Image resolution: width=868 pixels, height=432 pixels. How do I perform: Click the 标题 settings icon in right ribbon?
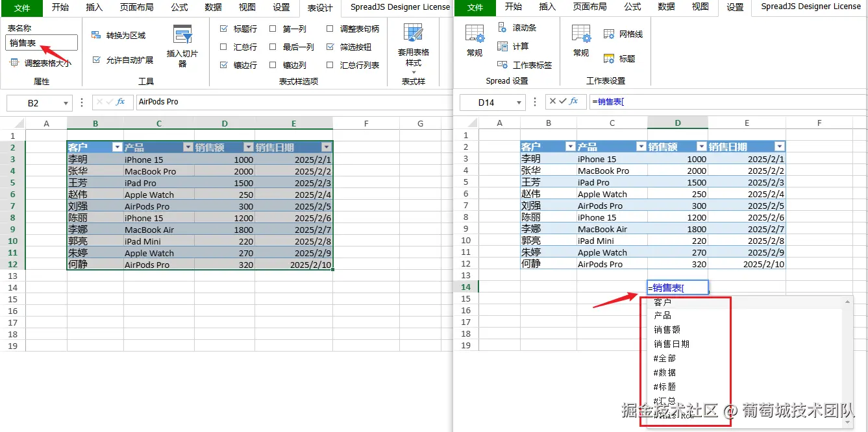(x=609, y=58)
